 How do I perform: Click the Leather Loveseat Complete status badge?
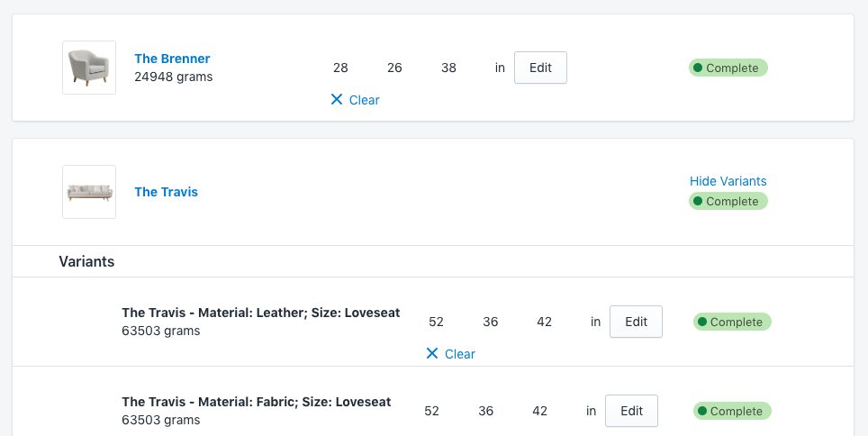[x=732, y=322]
